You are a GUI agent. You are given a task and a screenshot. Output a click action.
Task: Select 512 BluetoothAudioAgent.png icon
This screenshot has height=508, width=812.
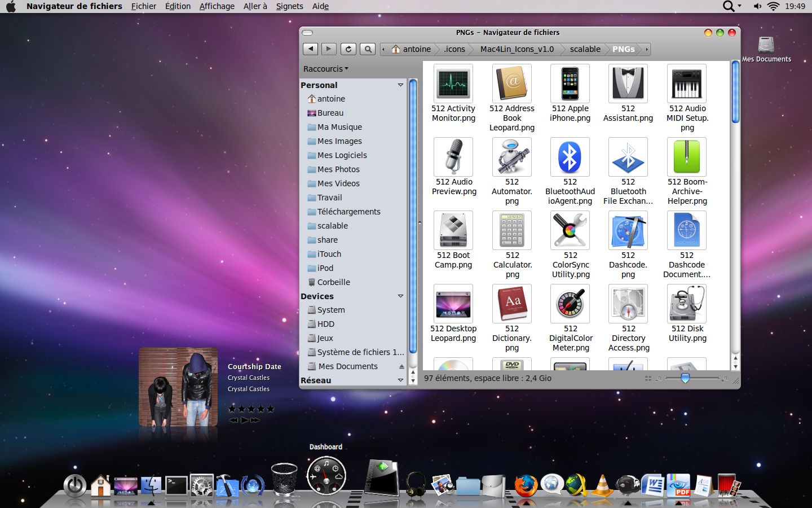click(570, 157)
